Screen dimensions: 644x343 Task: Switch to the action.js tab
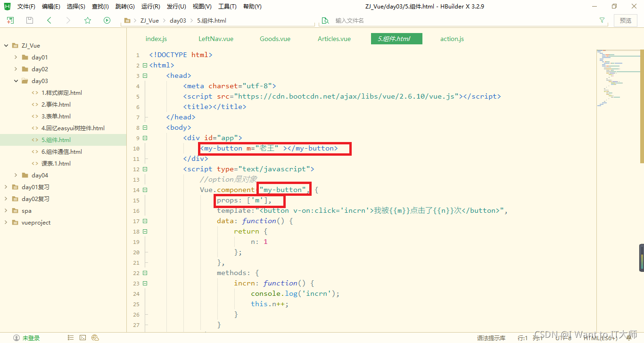(x=452, y=39)
